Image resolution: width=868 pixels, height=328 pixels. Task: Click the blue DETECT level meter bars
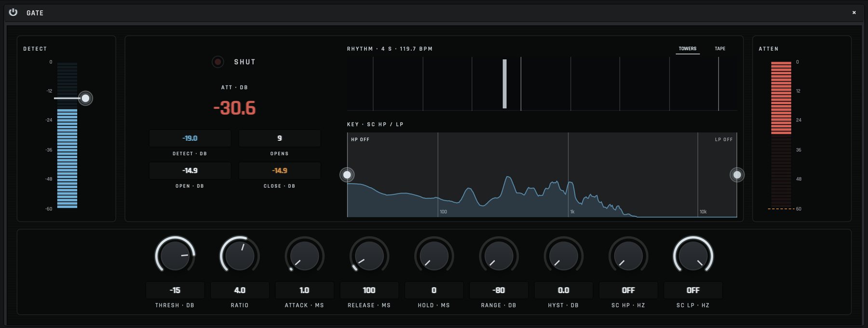(67, 159)
